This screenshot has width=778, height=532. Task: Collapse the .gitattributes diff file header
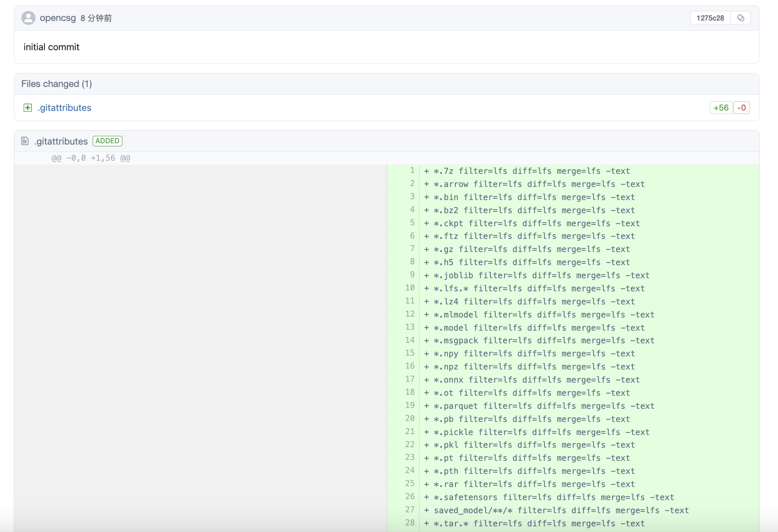61,142
